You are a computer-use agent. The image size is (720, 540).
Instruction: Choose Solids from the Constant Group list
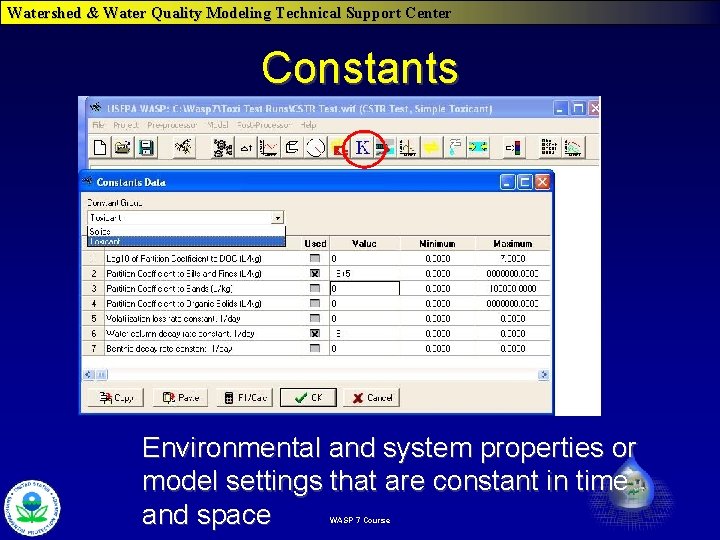click(x=186, y=231)
